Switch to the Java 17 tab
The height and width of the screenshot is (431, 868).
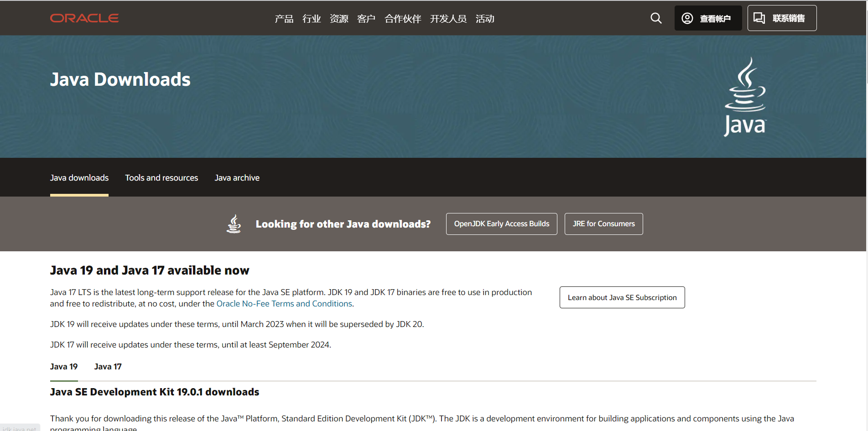coord(108,367)
